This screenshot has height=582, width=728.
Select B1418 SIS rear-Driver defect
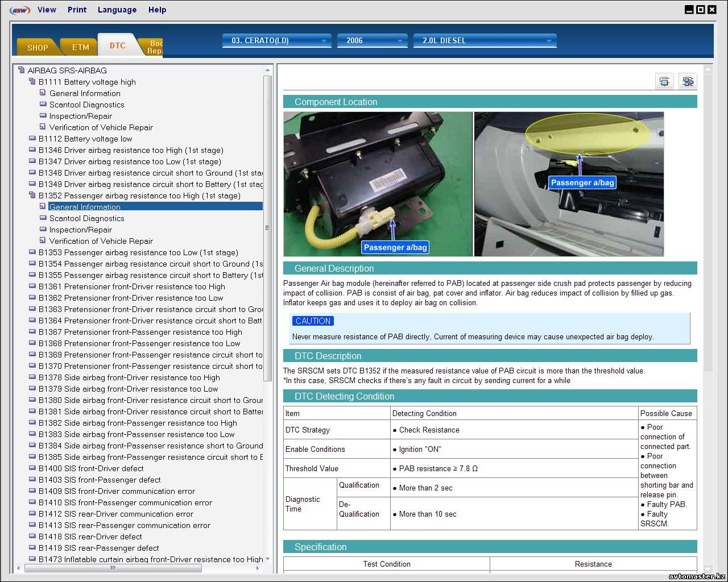[90, 537]
